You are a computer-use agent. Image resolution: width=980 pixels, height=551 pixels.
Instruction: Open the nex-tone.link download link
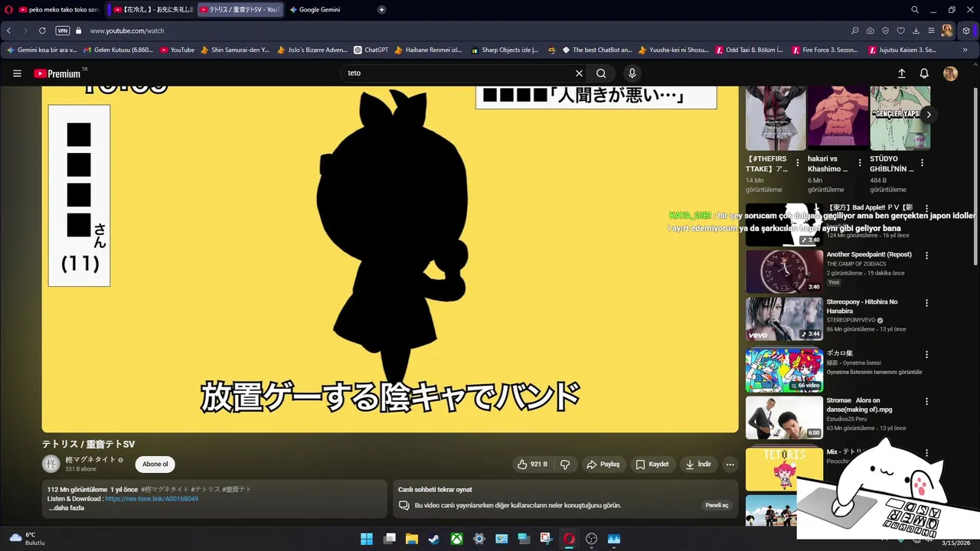152,499
